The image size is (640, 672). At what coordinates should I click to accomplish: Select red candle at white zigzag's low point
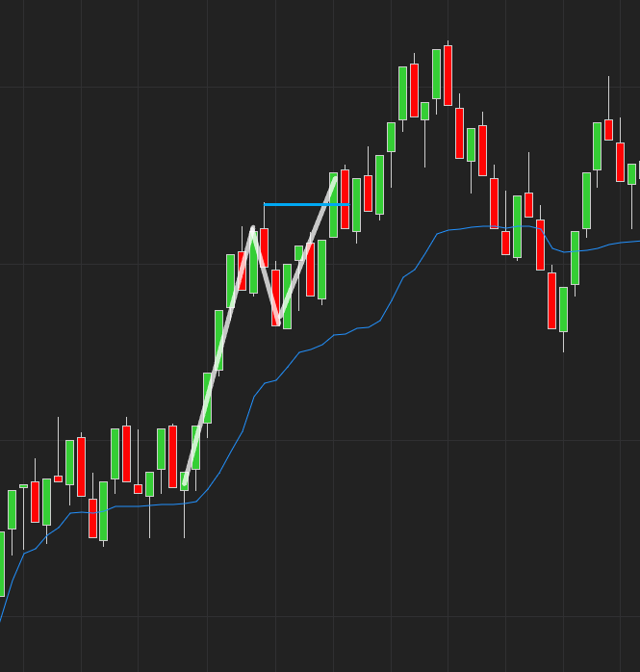pyautogui.click(x=275, y=297)
